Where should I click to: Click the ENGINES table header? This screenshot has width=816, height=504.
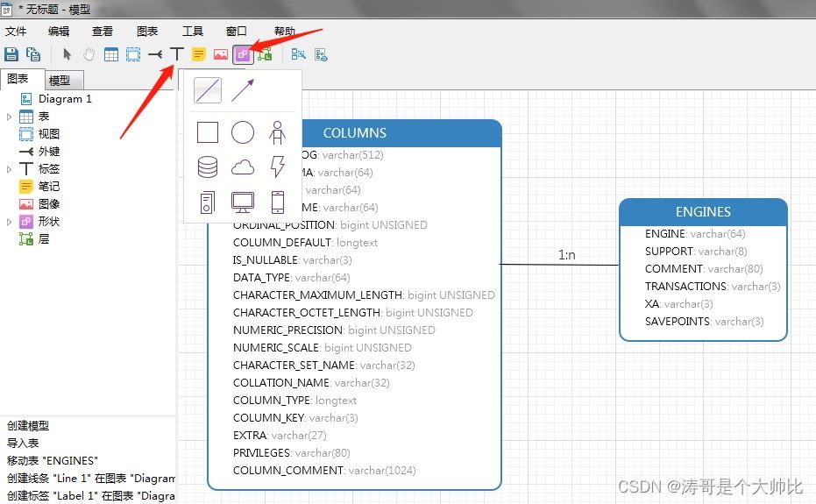point(703,212)
